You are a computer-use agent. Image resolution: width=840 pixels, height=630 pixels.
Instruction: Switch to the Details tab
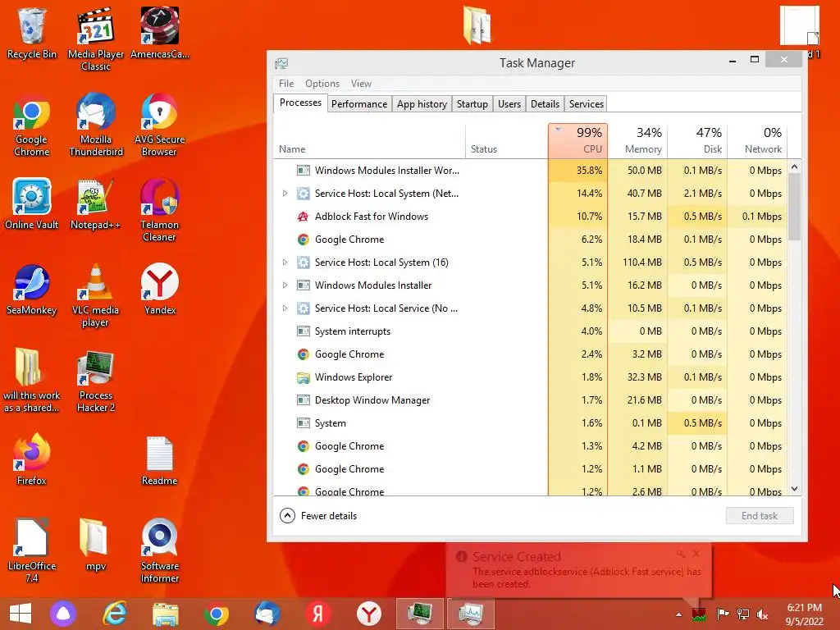pos(545,104)
